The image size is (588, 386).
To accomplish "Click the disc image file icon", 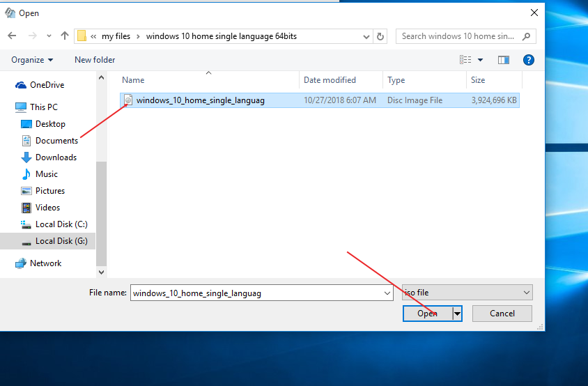I will point(128,100).
